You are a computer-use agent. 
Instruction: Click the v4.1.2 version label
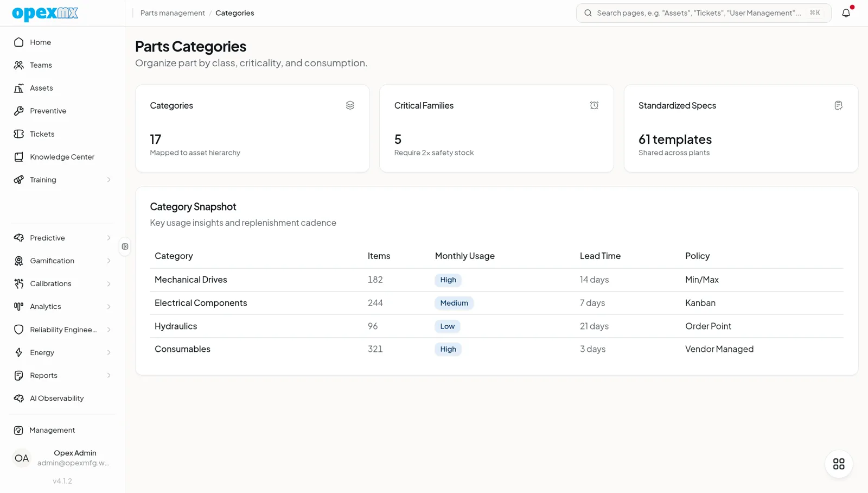(62, 481)
